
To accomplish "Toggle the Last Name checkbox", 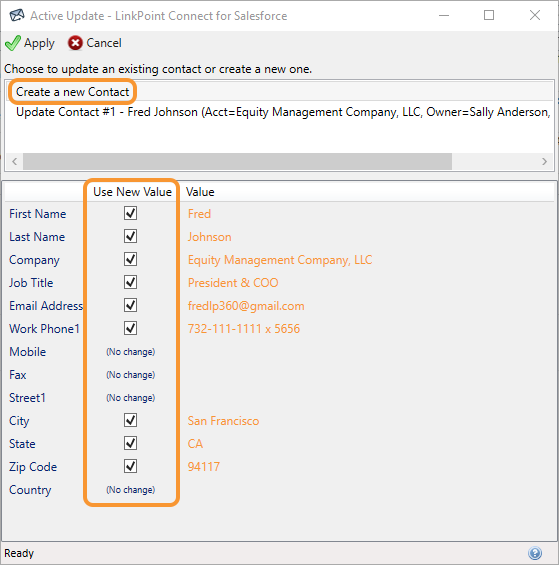I will coord(130,236).
